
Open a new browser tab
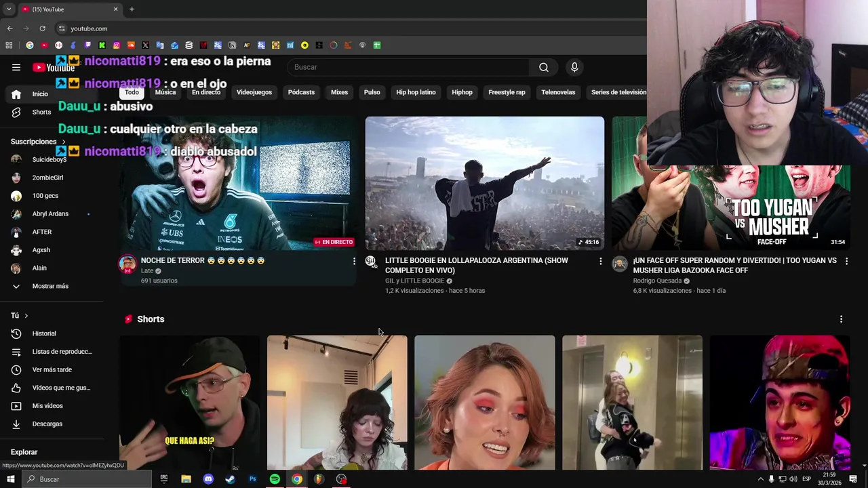point(132,9)
